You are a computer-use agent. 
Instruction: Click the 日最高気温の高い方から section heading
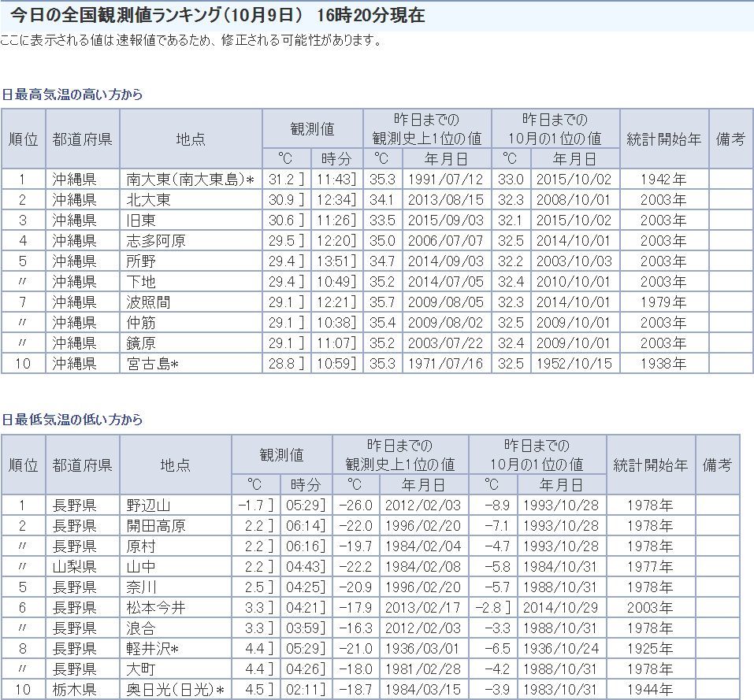tap(72, 94)
